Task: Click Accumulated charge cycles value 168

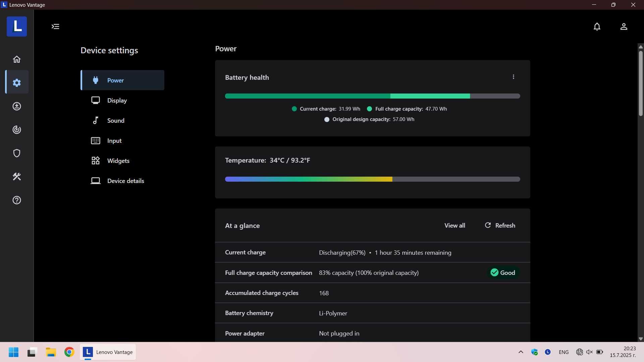Action: (324, 293)
